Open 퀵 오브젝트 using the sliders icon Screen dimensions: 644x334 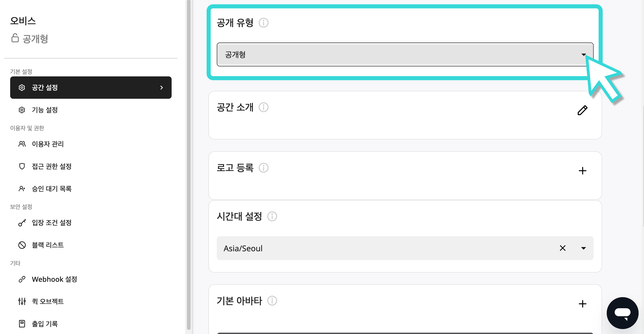tap(22, 301)
